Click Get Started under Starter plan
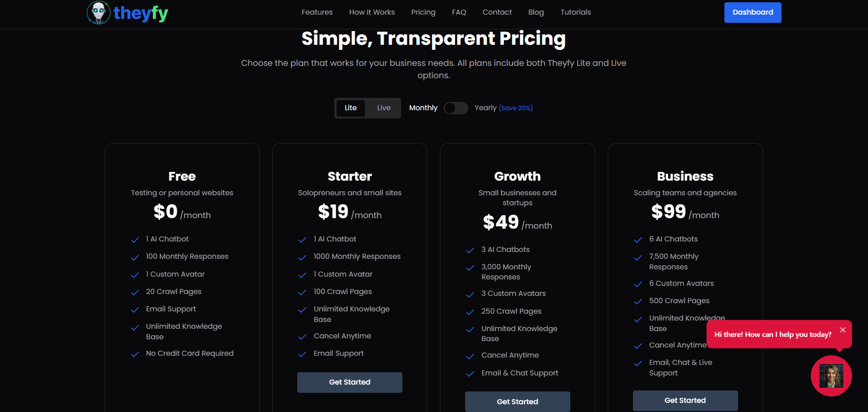The width and height of the screenshot is (868, 412). pyautogui.click(x=350, y=382)
